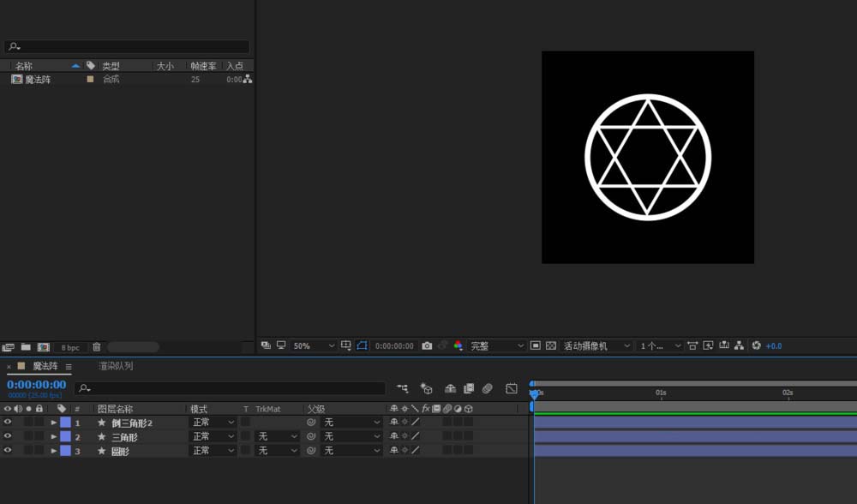Select the 魔法阵 timeline tab
Screen dimensions: 857x504
pyautogui.click(x=45, y=367)
